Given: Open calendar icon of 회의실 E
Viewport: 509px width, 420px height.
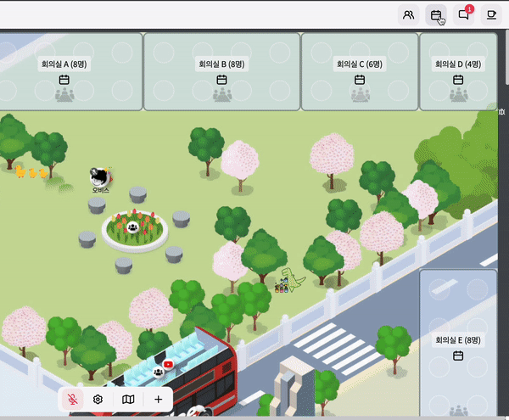Looking at the screenshot, I should point(458,356).
